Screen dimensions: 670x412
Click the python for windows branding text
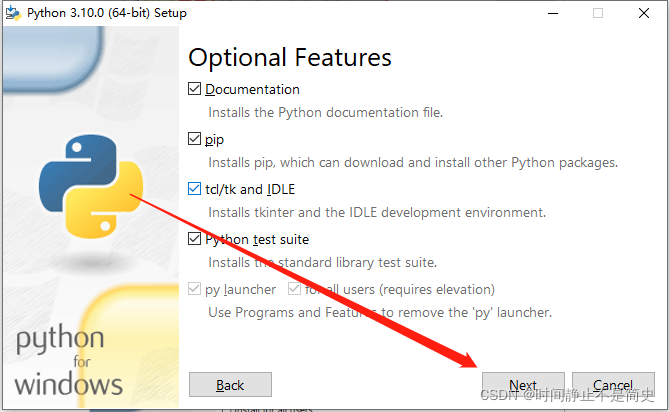[x=68, y=361]
